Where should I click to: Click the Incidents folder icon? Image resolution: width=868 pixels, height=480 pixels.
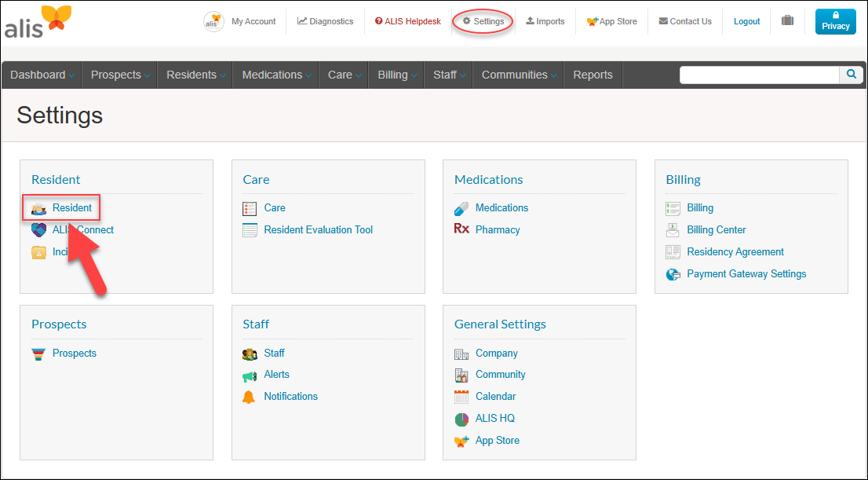click(38, 252)
